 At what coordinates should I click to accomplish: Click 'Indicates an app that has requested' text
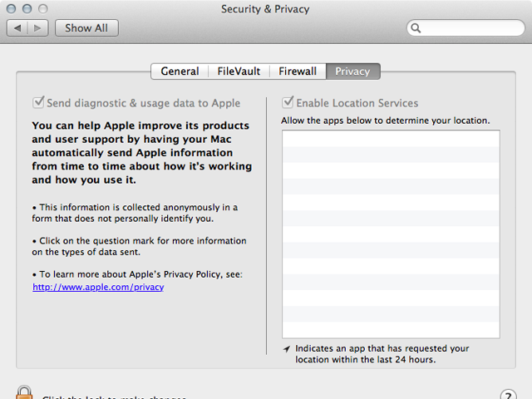click(382, 354)
